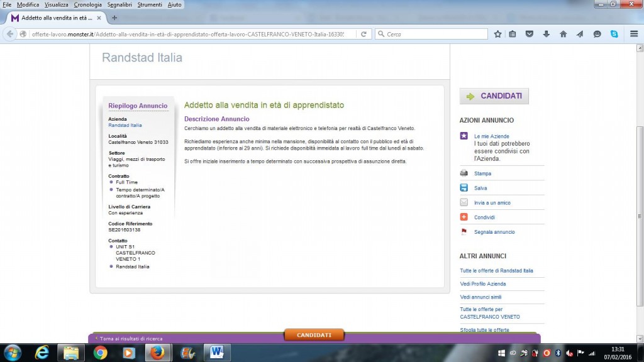Open the Modifica menu
644x362 pixels.
click(x=28, y=4)
